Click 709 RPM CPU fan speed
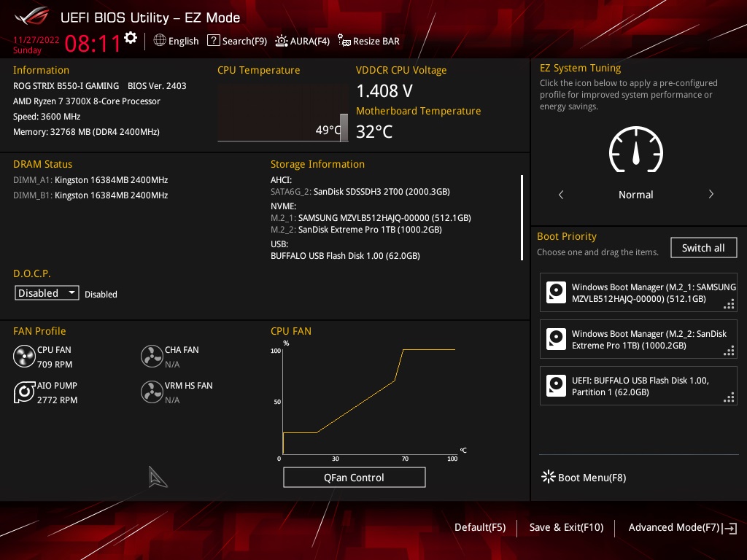Image resolution: width=747 pixels, height=560 pixels. click(55, 365)
